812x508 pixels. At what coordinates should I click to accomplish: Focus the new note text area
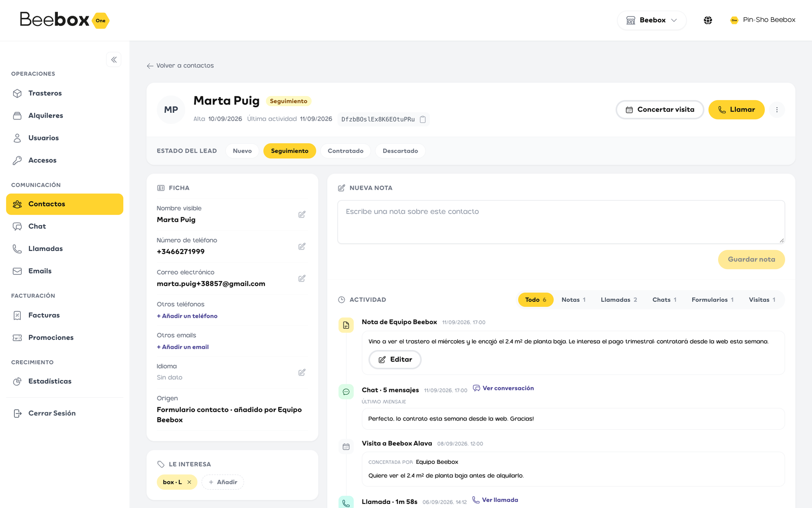coord(561,222)
